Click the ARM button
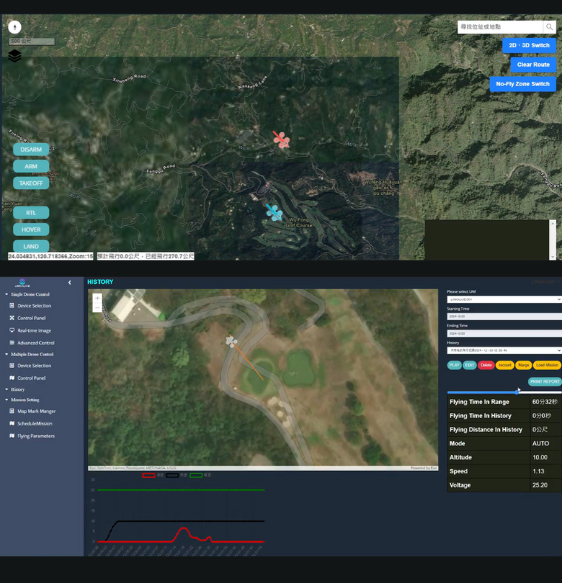The width and height of the screenshot is (562, 583). (x=31, y=166)
